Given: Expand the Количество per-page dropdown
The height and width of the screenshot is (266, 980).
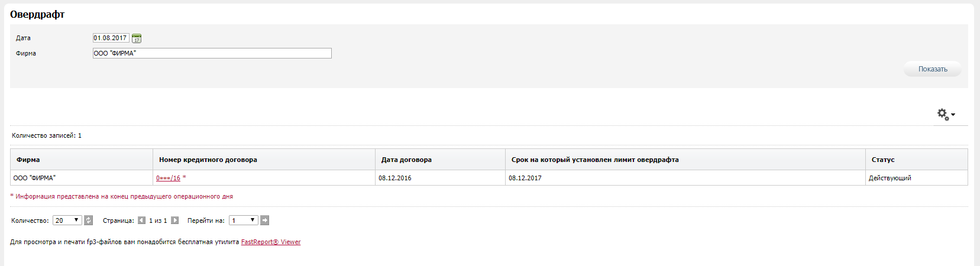Looking at the screenshot, I should [x=67, y=220].
